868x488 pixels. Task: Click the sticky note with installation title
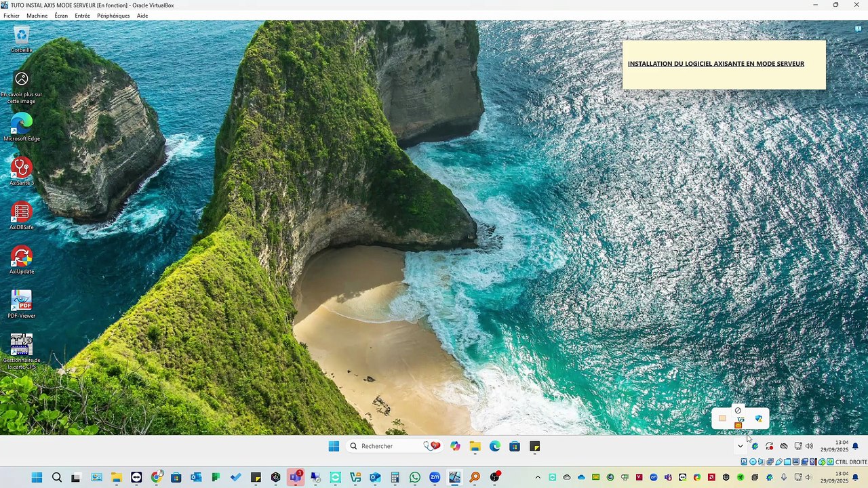click(724, 64)
